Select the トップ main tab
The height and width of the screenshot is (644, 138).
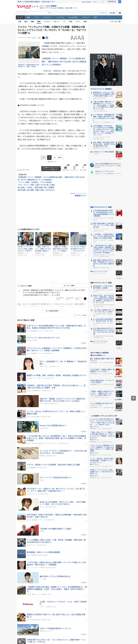pos(20,17)
